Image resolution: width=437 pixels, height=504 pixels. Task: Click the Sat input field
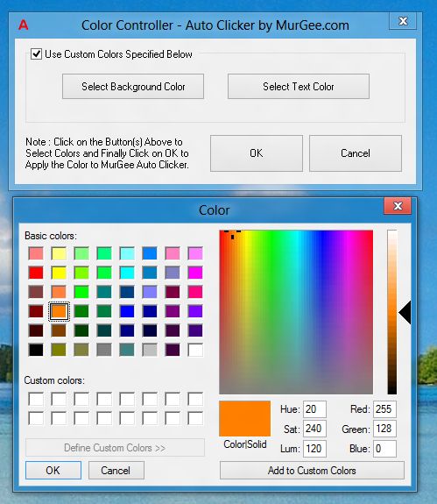(x=314, y=429)
